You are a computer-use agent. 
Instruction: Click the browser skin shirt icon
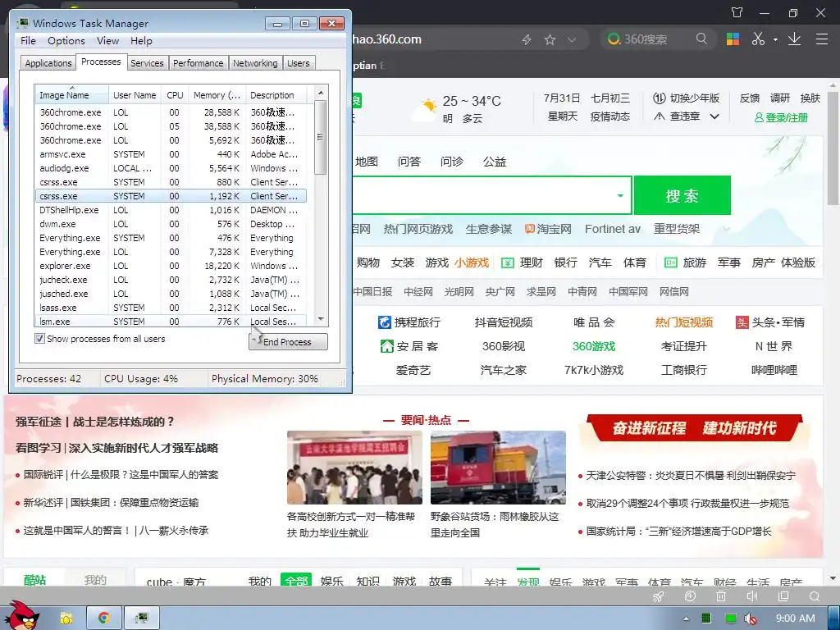coord(737,12)
